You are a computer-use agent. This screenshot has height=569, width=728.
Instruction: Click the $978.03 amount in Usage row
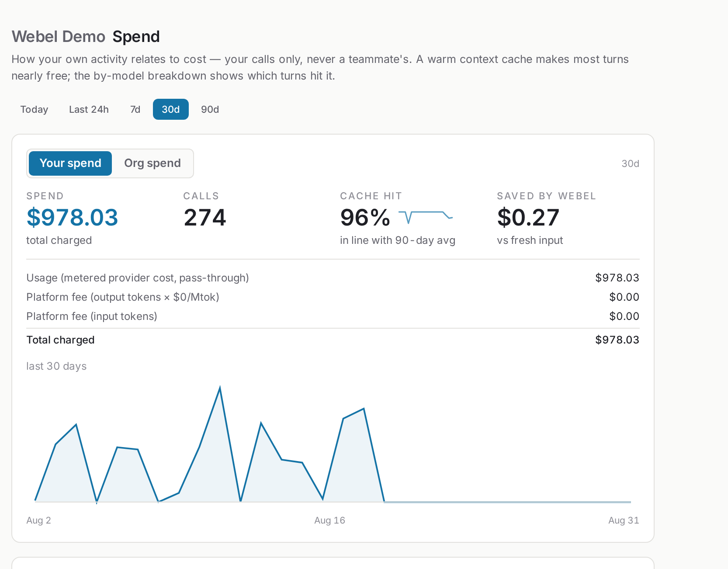[617, 278]
